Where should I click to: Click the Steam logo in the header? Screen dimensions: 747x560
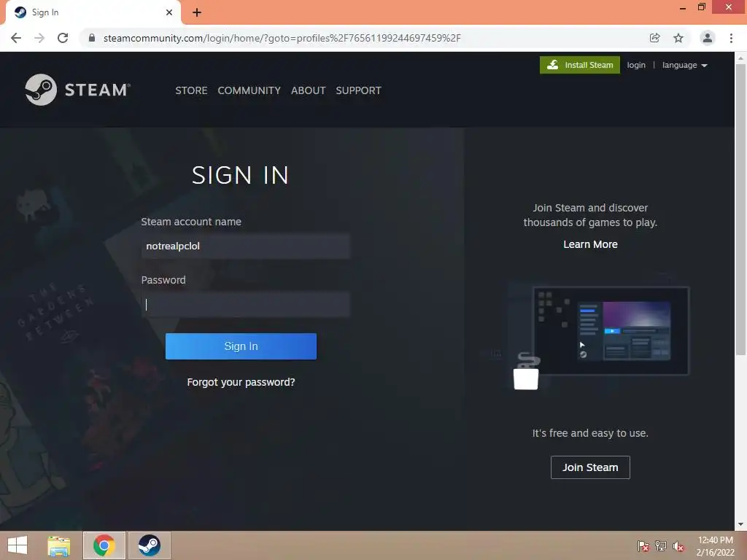click(x=77, y=90)
